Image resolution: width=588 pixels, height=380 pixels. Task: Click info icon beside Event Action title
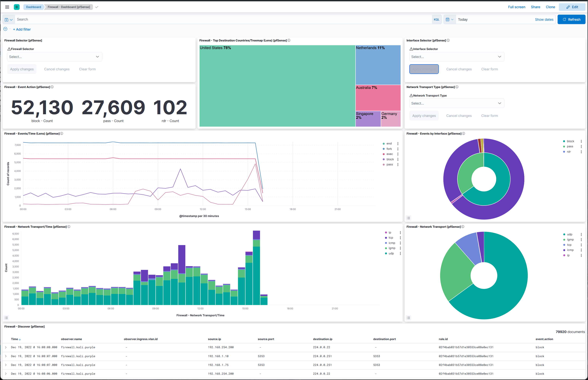point(52,87)
